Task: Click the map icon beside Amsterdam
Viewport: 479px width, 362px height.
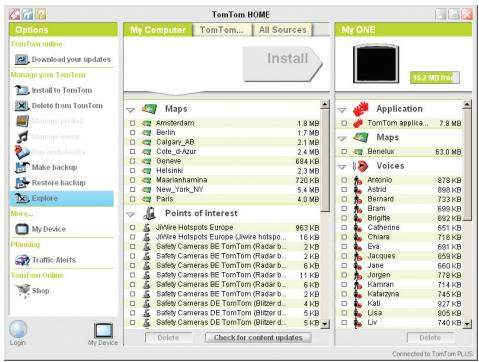Action: [146, 123]
